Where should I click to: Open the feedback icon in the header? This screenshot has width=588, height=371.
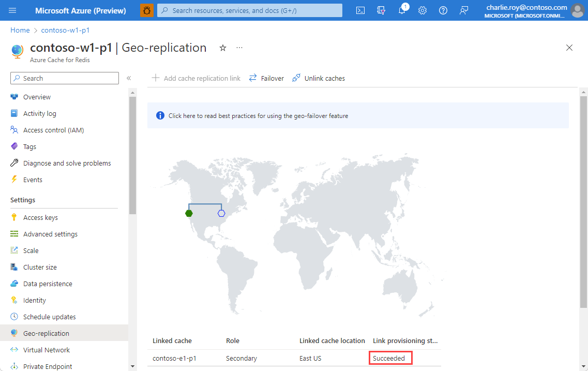(x=464, y=10)
